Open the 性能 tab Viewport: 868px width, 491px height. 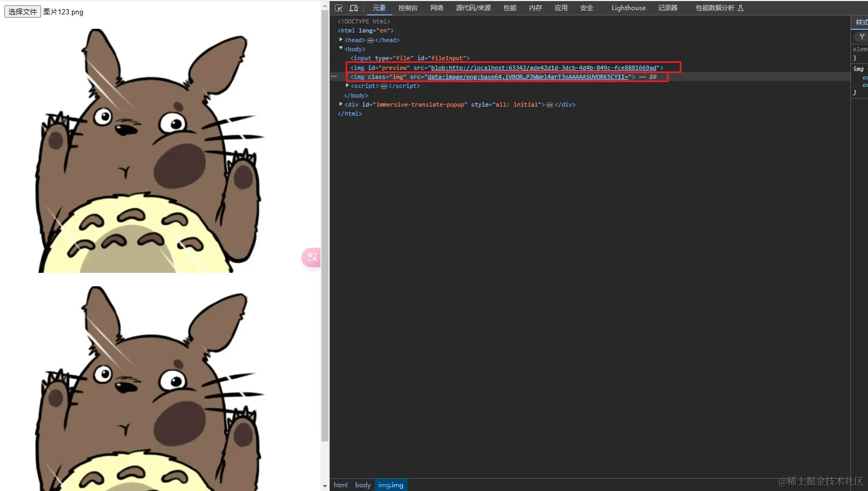coord(510,8)
